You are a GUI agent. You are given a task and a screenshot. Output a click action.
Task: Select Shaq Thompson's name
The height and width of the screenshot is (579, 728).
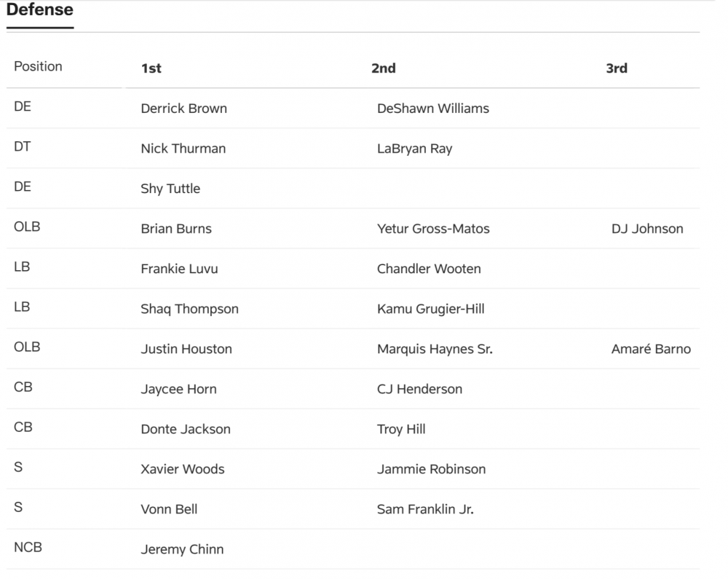[x=189, y=309]
